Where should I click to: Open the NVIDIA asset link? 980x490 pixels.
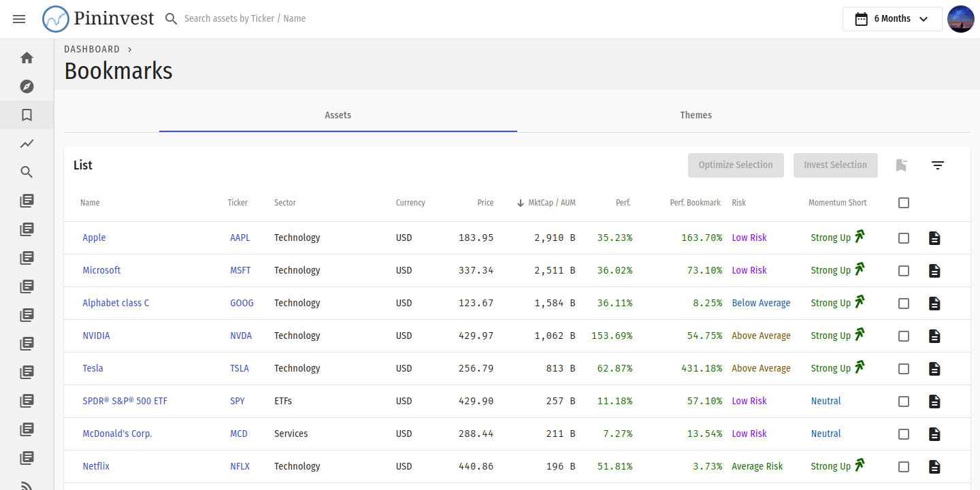pos(96,336)
